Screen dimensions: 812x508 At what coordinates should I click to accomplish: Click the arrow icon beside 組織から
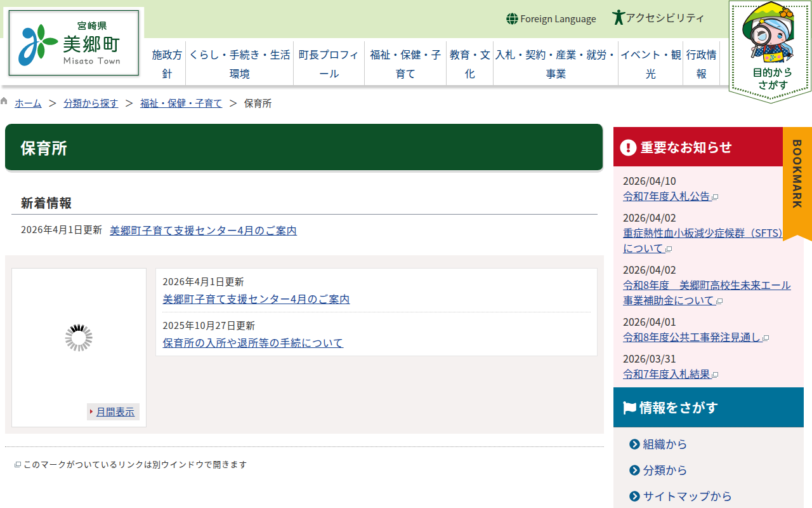[634, 444]
